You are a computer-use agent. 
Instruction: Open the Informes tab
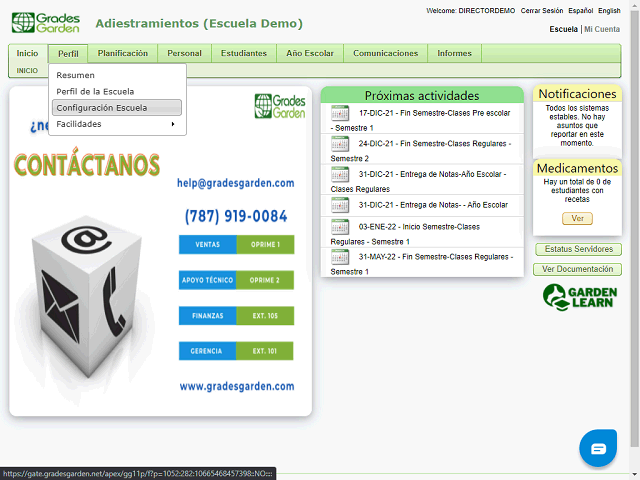(x=454, y=53)
